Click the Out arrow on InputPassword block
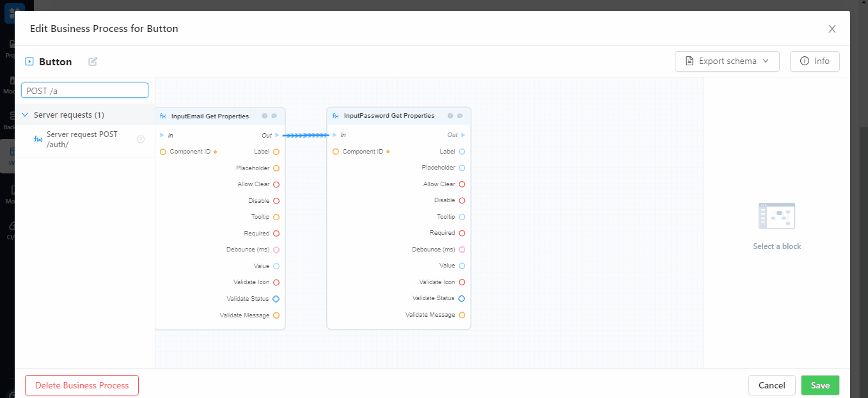The width and height of the screenshot is (868, 398). [x=463, y=135]
